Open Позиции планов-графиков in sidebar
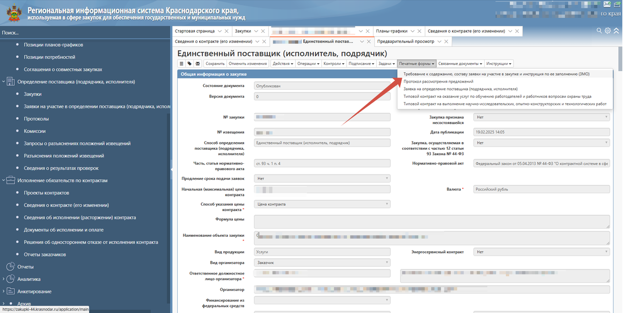Image resolution: width=644 pixels, height=313 pixels. [x=53, y=45]
